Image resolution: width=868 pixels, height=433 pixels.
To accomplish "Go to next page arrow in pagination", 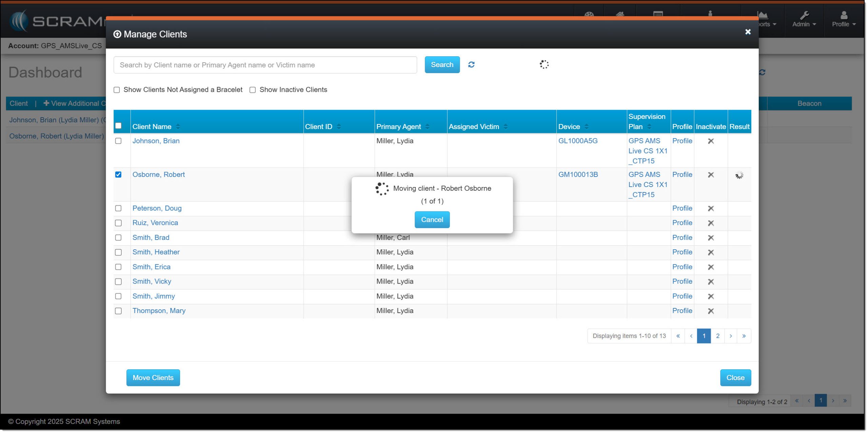I will [731, 336].
